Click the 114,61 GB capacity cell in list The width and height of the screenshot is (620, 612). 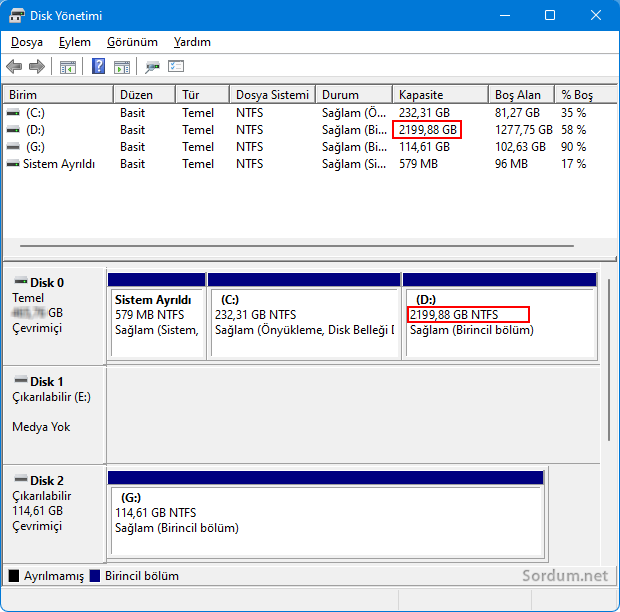coord(424,147)
